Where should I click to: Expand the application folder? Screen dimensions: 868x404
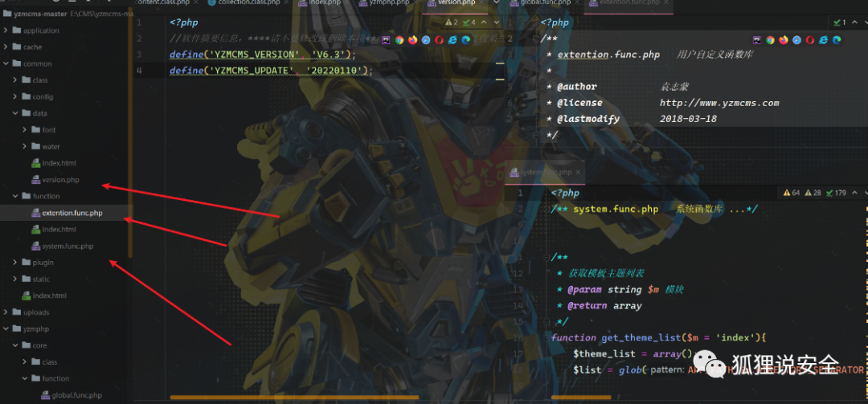6,31
